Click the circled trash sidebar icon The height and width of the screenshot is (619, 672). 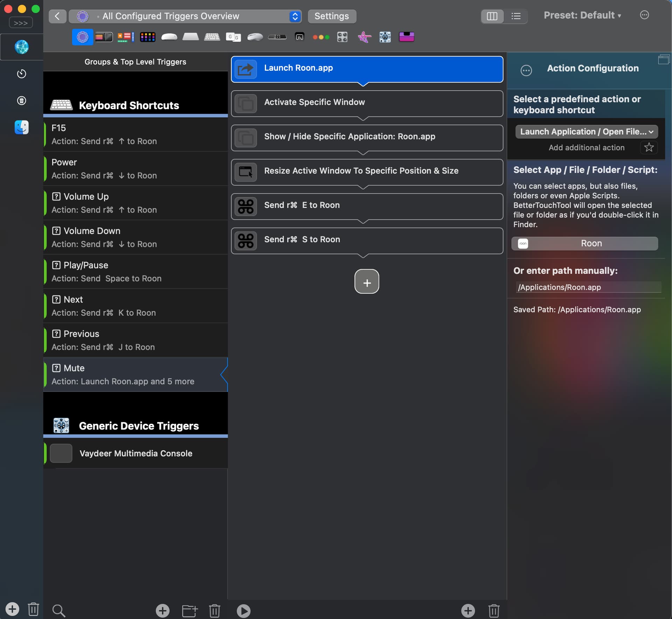pos(21,101)
